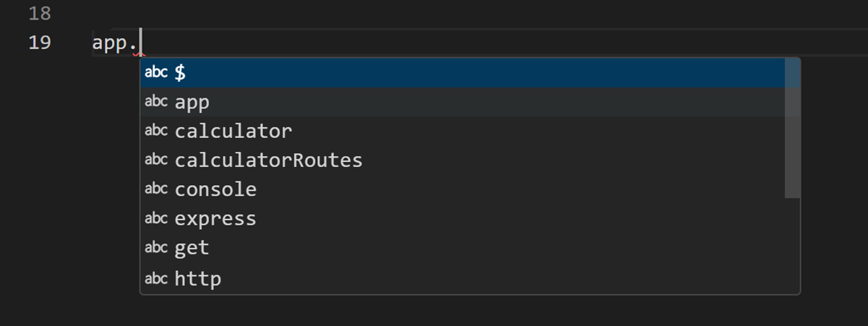Pick the get suggestion label
This screenshot has width=868, height=326.
pyautogui.click(x=192, y=248)
